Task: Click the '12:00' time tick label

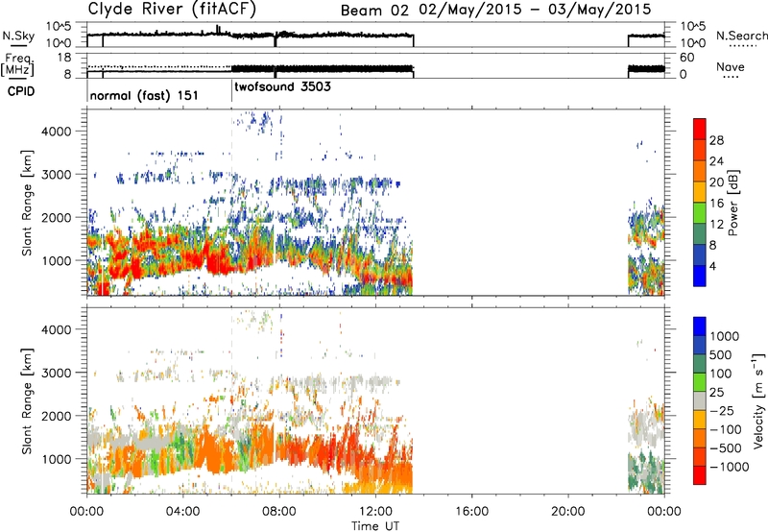Action: (x=375, y=512)
